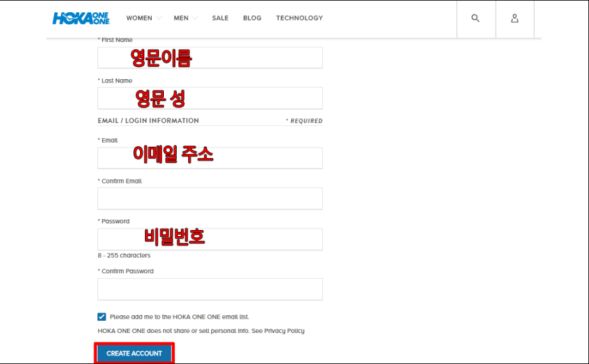Open the Privacy Policy link

pyautogui.click(x=284, y=331)
